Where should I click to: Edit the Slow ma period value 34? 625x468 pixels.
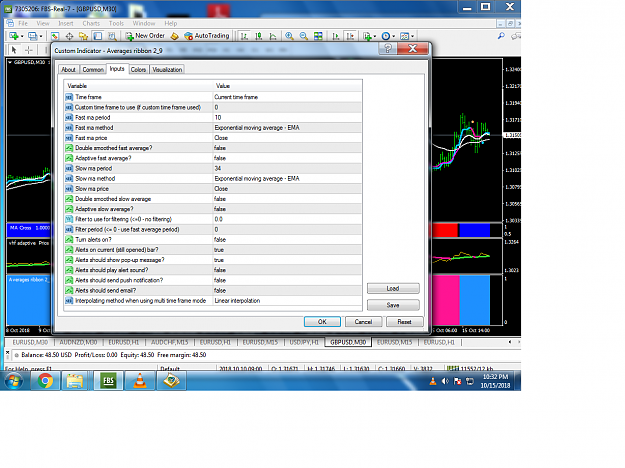click(x=287, y=168)
